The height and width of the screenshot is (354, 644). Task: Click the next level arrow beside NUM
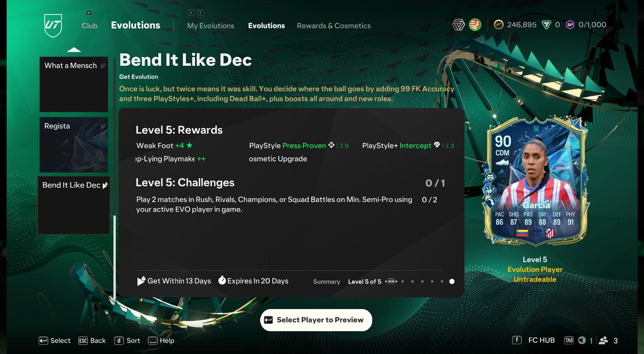coord(397,282)
